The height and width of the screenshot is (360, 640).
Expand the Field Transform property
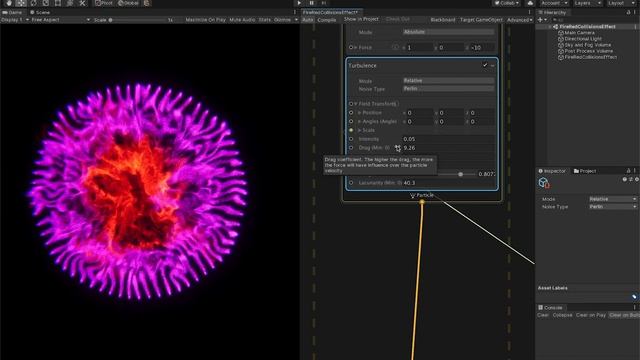pyautogui.click(x=356, y=104)
